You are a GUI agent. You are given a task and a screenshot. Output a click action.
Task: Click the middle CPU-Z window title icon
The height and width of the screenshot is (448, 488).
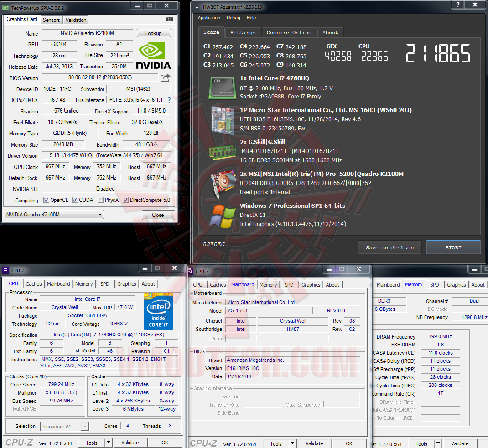[x=191, y=272]
